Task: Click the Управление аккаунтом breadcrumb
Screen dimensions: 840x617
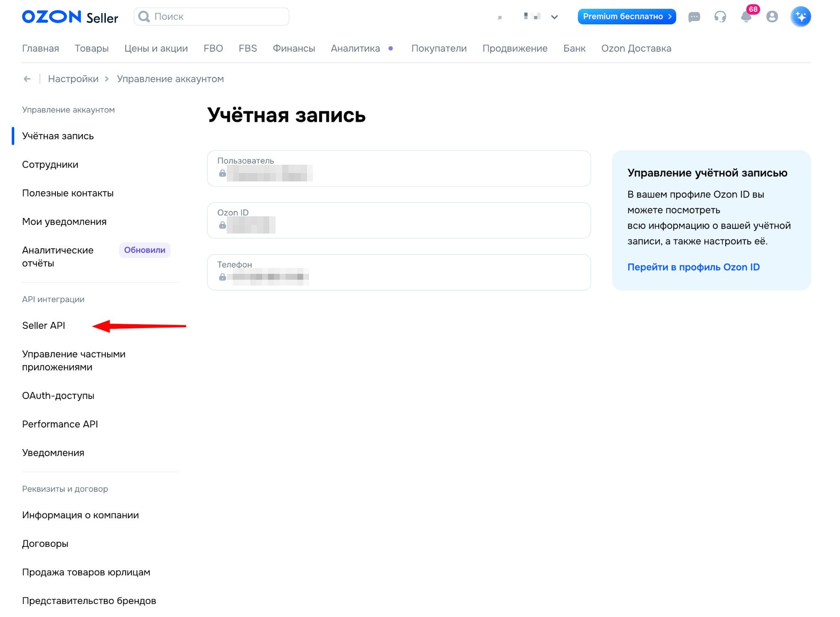Action: coord(171,79)
